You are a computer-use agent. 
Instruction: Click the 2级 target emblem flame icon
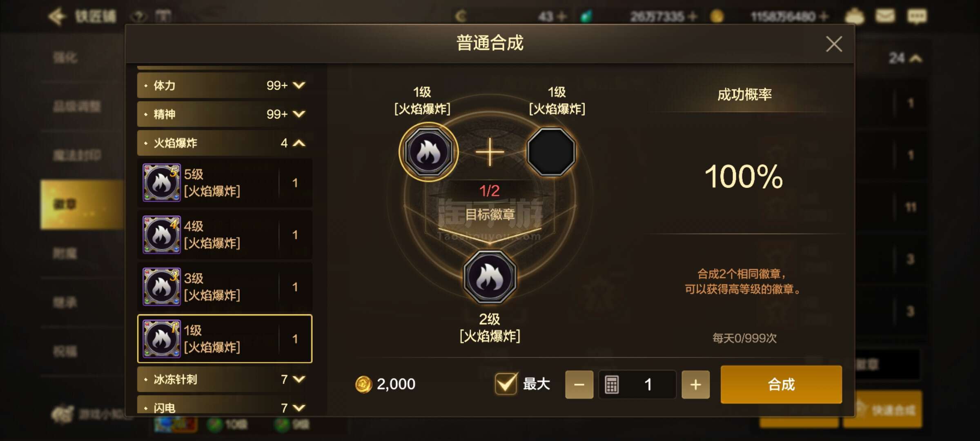point(490,277)
